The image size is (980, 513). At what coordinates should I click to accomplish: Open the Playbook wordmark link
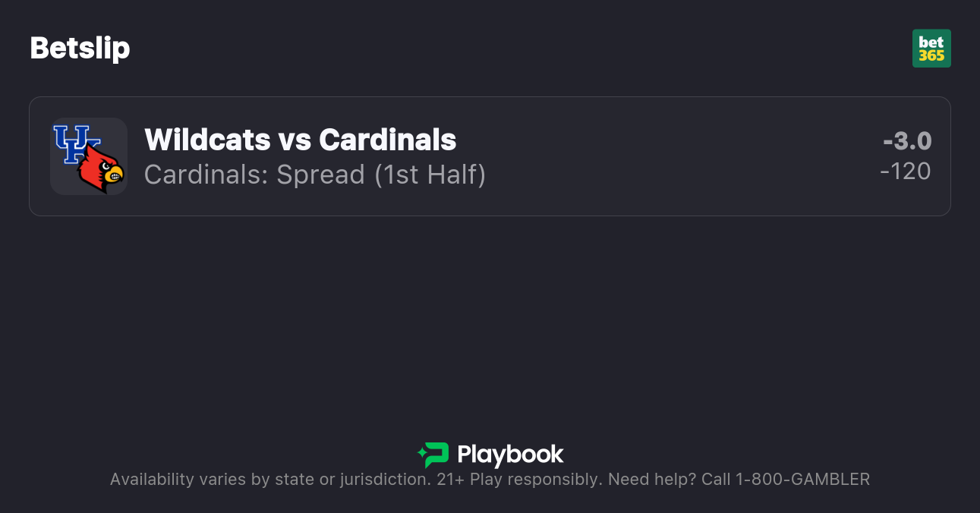tap(510, 455)
